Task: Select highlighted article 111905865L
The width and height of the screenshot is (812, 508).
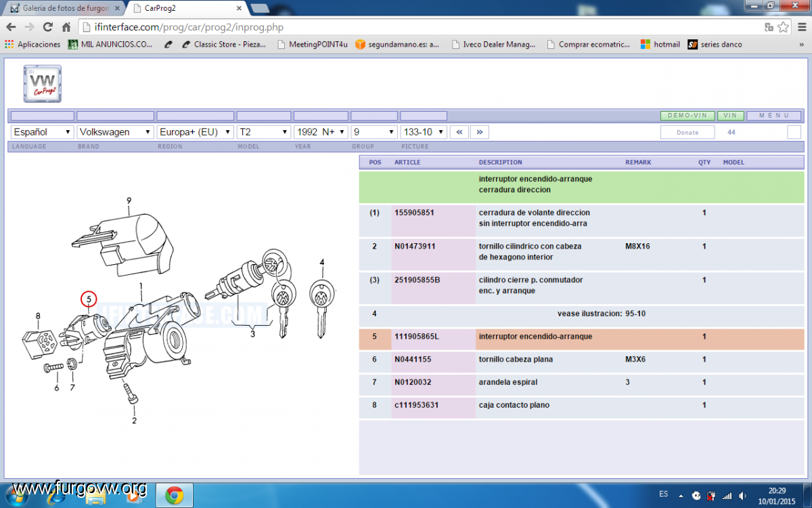Action: [416, 337]
